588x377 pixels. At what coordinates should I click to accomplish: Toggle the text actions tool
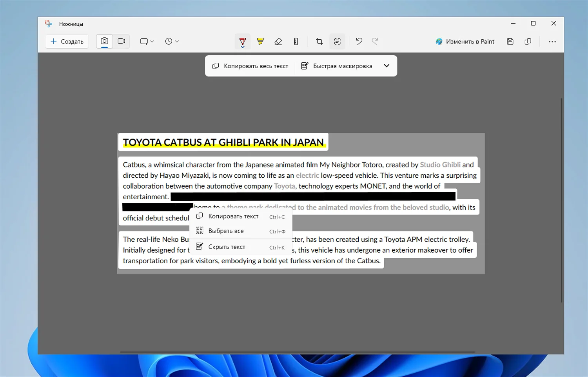pos(337,41)
